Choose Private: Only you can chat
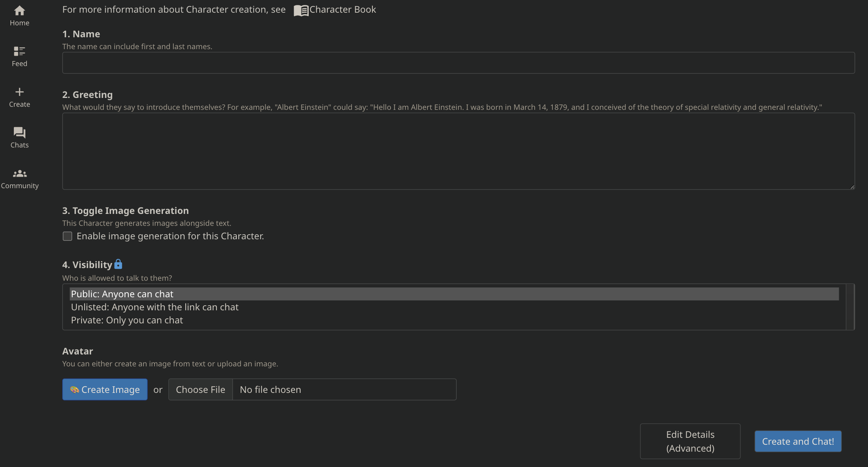This screenshot has width=868, height=467. pos(127,320)
